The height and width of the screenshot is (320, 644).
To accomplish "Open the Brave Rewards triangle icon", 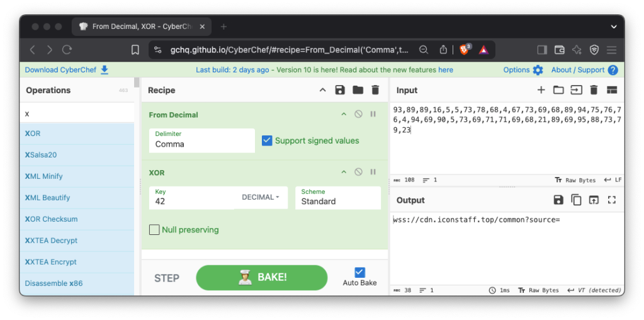I will pyautogui.click(x=483, y=50).
